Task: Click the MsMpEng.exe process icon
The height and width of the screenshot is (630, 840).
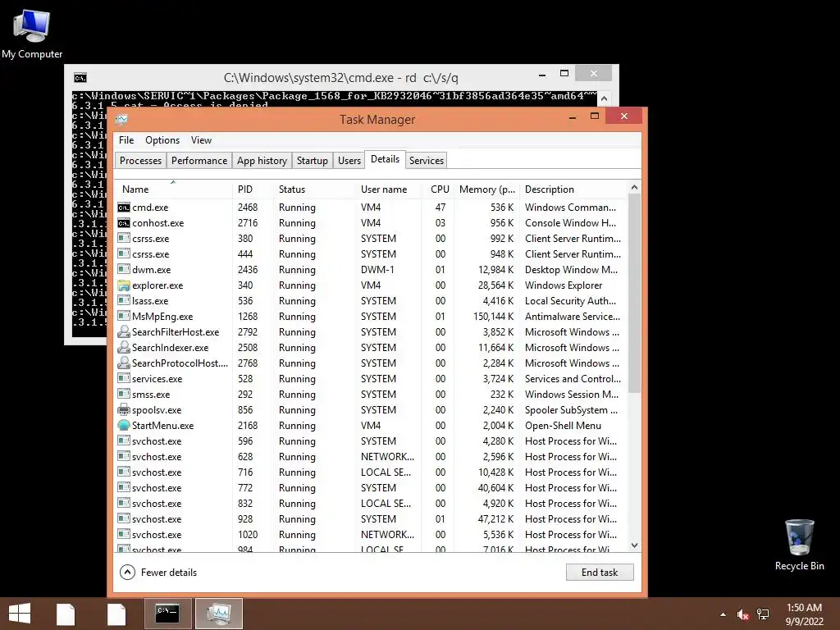Action: click(x=124, y=316)
